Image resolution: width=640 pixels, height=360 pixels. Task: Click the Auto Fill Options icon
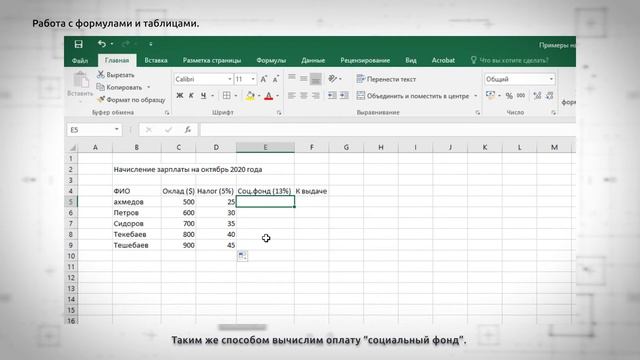point(242,256)
